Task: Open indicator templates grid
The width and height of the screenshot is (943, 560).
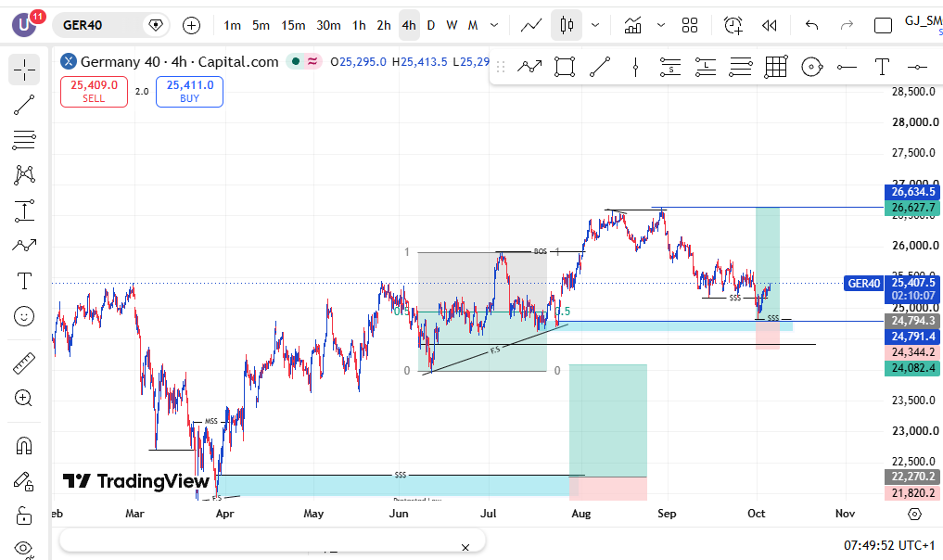Action: tap(690, 25)
